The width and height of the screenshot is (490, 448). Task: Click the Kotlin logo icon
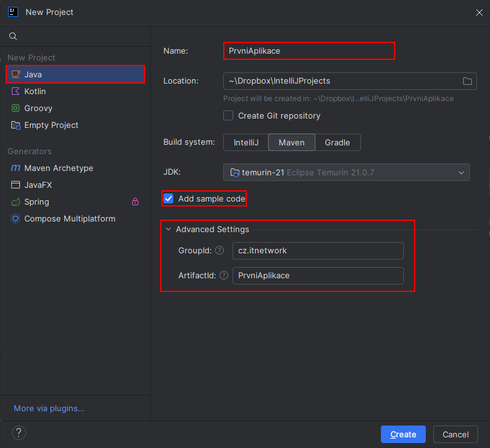point(16,91)
